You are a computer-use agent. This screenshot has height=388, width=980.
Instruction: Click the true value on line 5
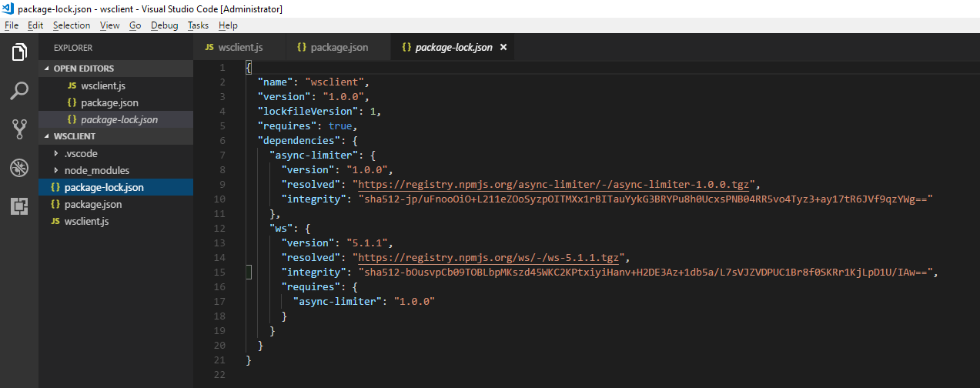[340, 125]
